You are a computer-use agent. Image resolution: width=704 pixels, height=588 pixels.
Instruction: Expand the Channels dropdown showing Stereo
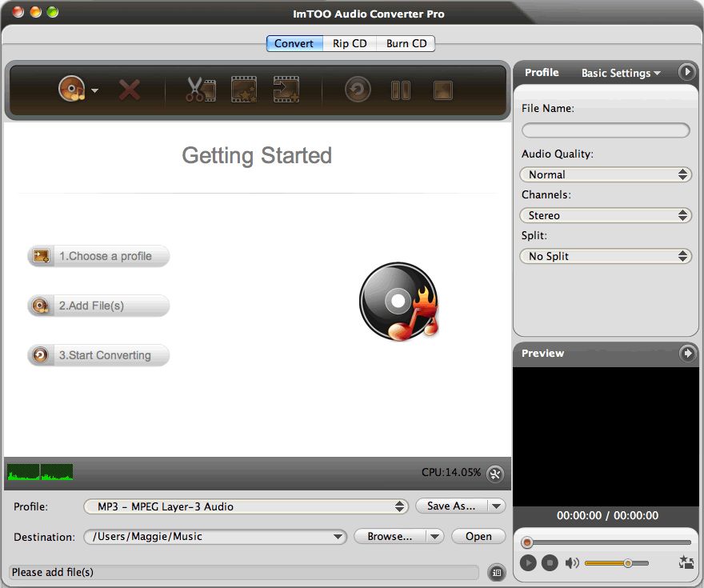(x=605, y=215)
